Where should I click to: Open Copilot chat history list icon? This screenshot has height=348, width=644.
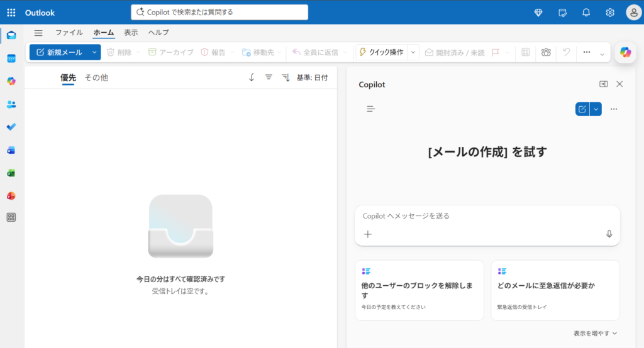(370, 109)
